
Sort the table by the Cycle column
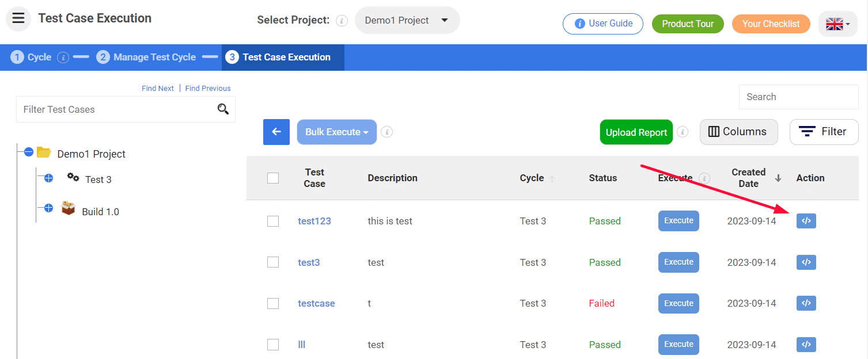537,178
